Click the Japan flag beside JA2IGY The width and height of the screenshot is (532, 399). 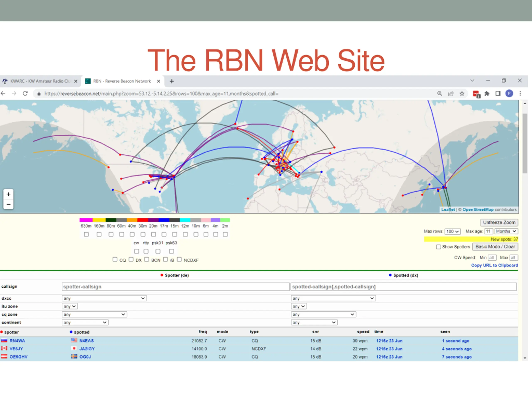[74, 348]
